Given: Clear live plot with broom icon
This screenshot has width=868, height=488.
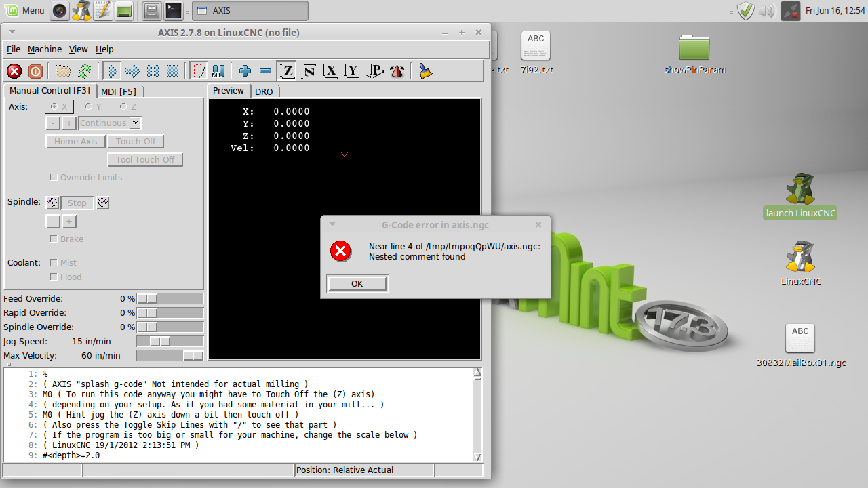Looking at the screenshot, I should (425, 71).
